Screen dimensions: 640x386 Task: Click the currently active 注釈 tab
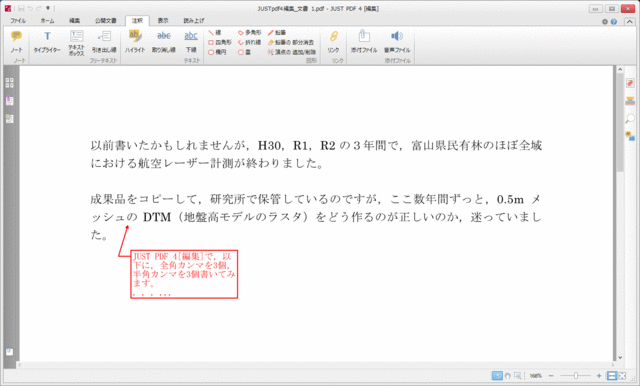(137, 20)
